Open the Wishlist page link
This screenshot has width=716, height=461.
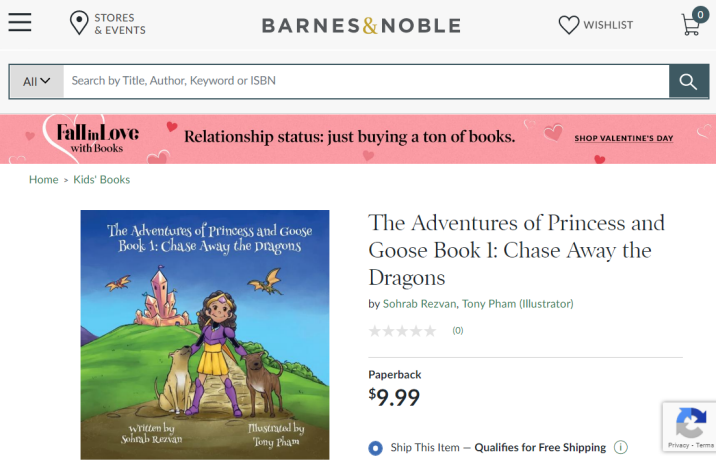click(608, 25)
